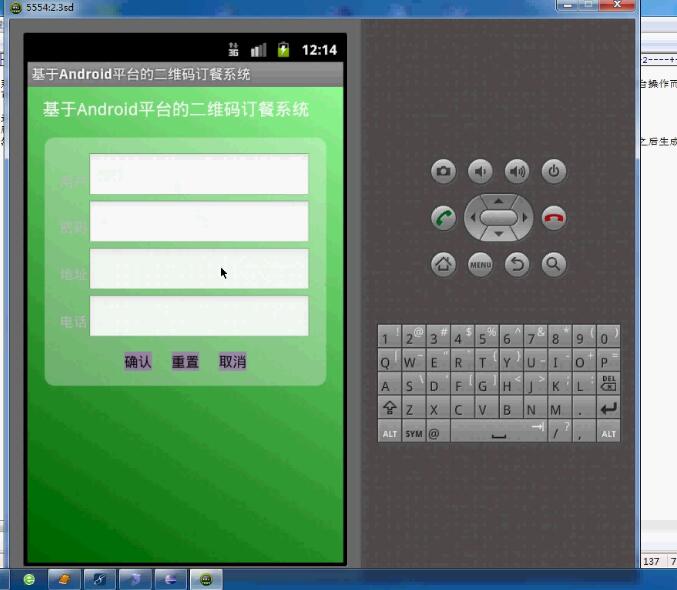The image size is (677, 590).
Task: Click the A key on keyboard
Action: point(389,384)
